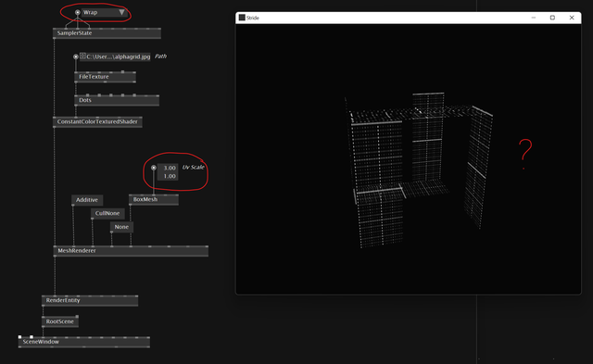Screen dimensions: 593x364
Task: Select the CullNone node
Action: (107, 213)
